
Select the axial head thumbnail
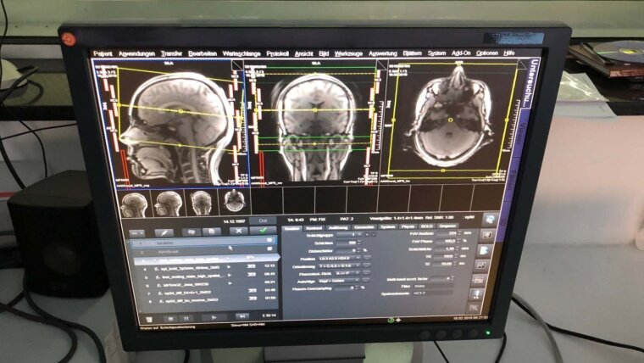[235, 202]
